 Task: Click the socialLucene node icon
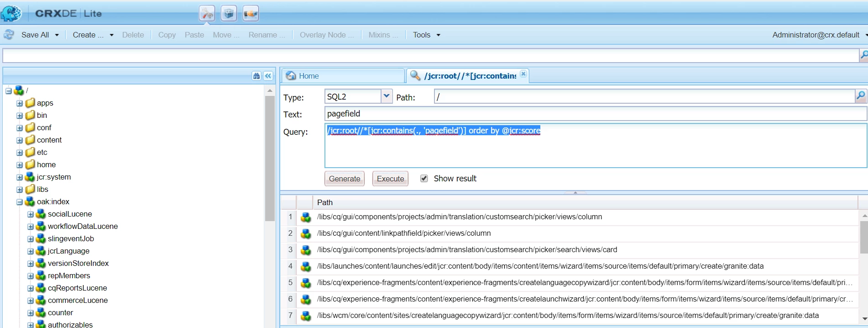(41, 214)
